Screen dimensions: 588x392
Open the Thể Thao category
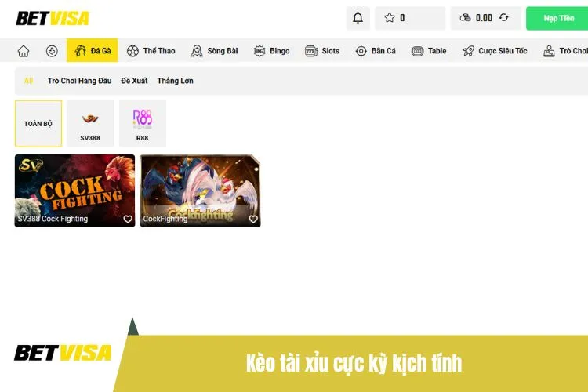pos(151,51)
